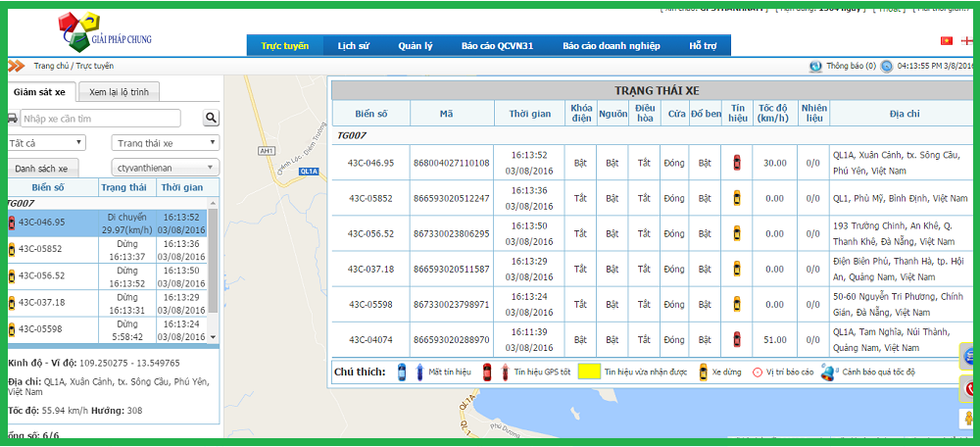Open the Tất cả dropdown
980x447 pixels.
[46, 142]
